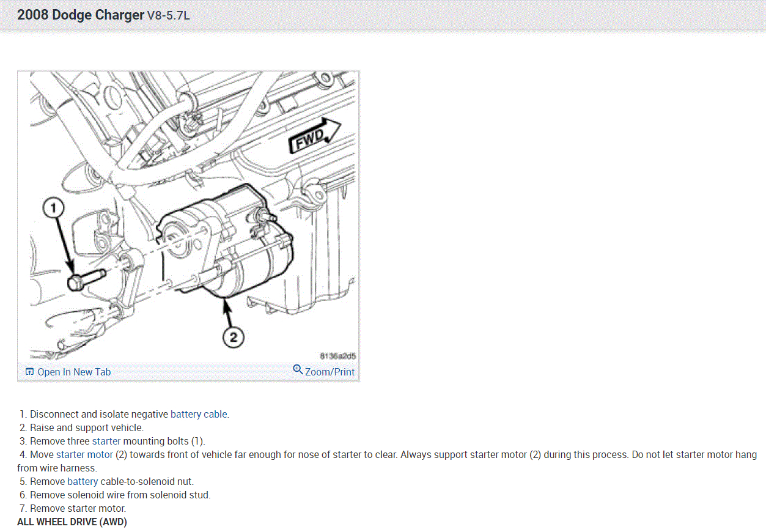Follow the 'starter' link in step 3

click(x=106, y=441)
